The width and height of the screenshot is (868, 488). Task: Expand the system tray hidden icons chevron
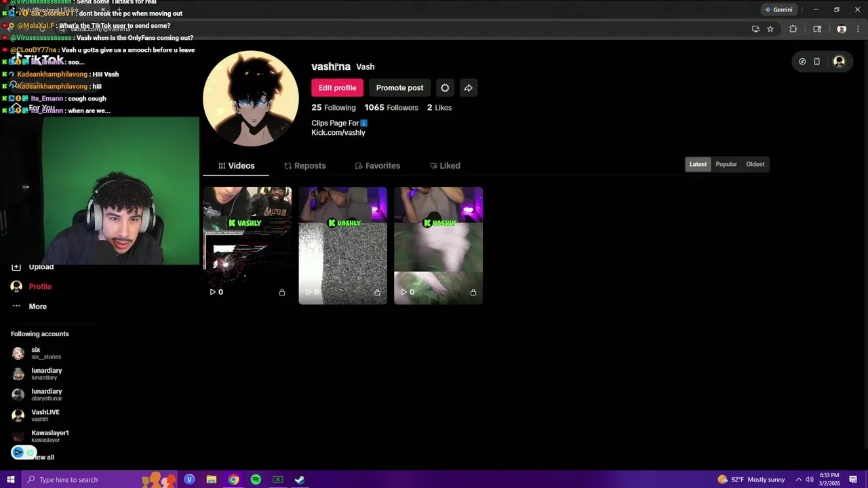798,480
